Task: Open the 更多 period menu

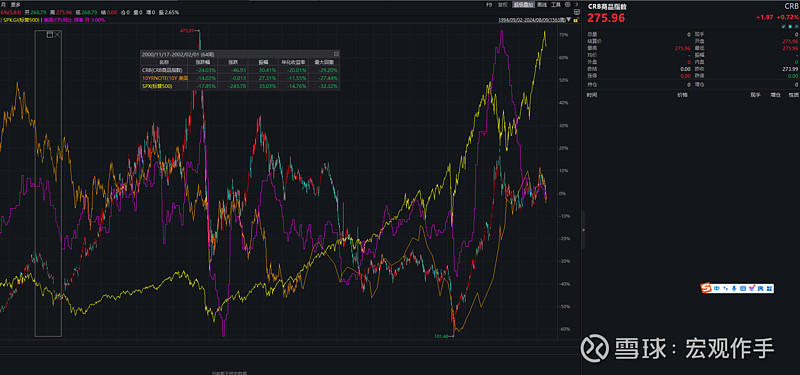Action: pos(15,5)
